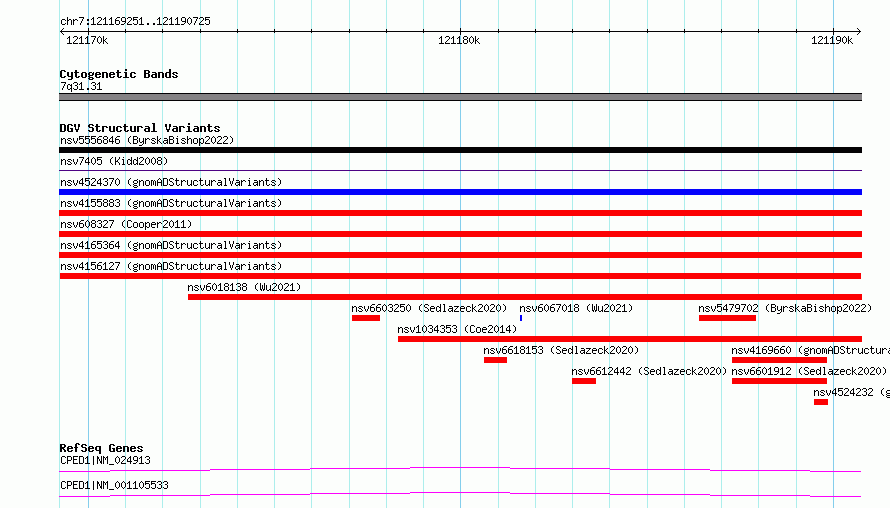The width and height of the screenshot is (890, 508).
Task: Click the 121190k ruler position
Action: tap(832, 40)
